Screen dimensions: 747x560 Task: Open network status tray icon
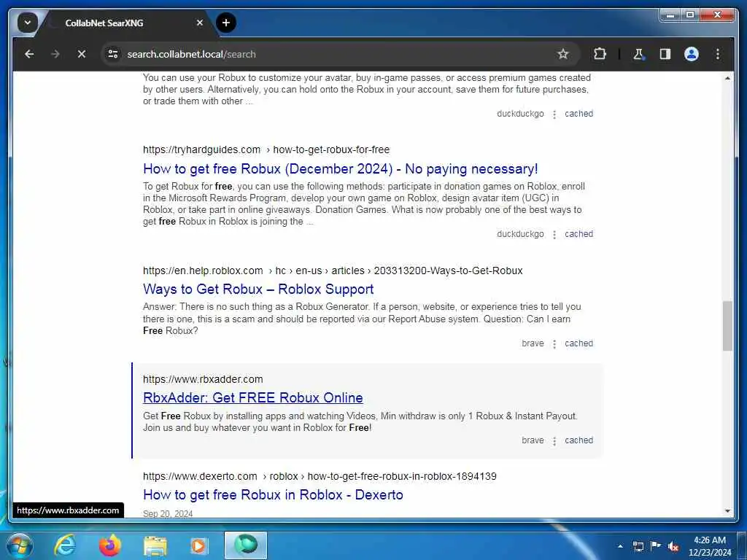pos(638,546)
